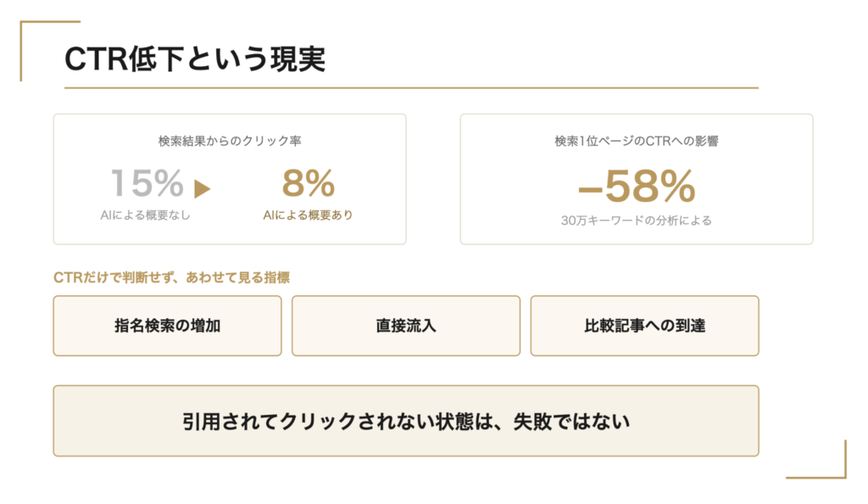
Task: Click the AIによる概要あり caption
Action: pos(308,215)
